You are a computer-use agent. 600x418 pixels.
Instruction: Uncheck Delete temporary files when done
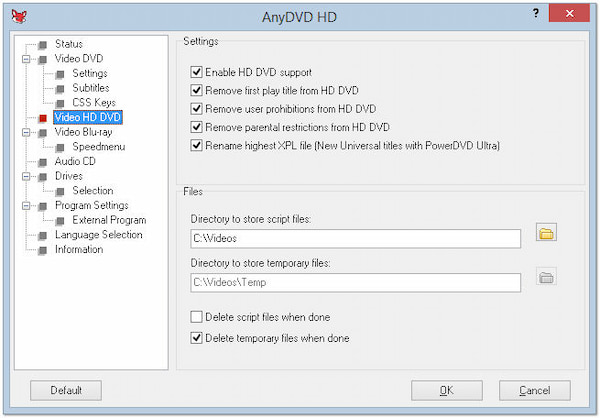196,338
